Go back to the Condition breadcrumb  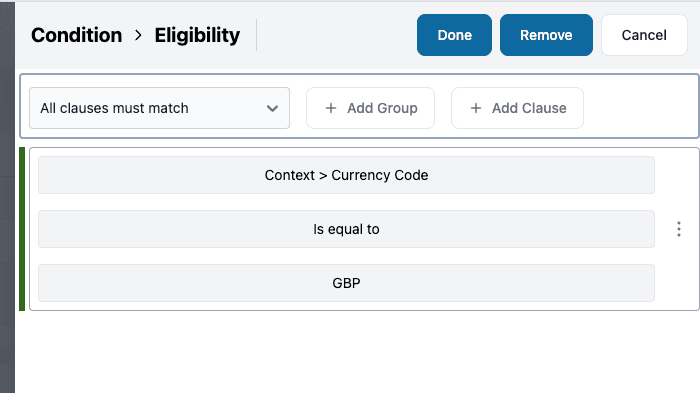tap(76, 35)
